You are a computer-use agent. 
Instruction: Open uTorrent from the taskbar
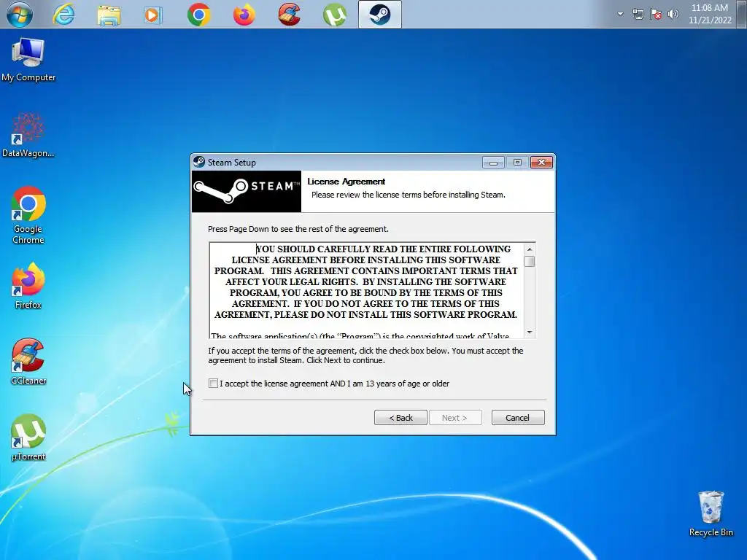point(334,15)
